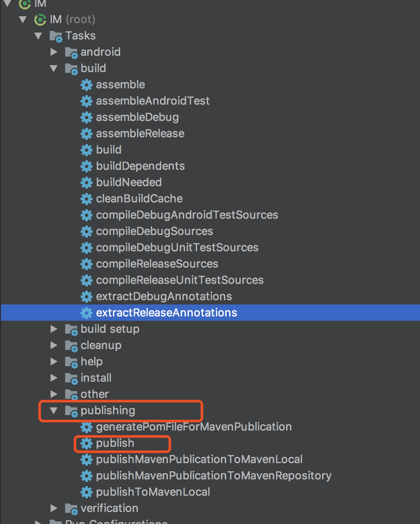Select the publish task
This screenshot has height=524, width=420.
(115, 443)
